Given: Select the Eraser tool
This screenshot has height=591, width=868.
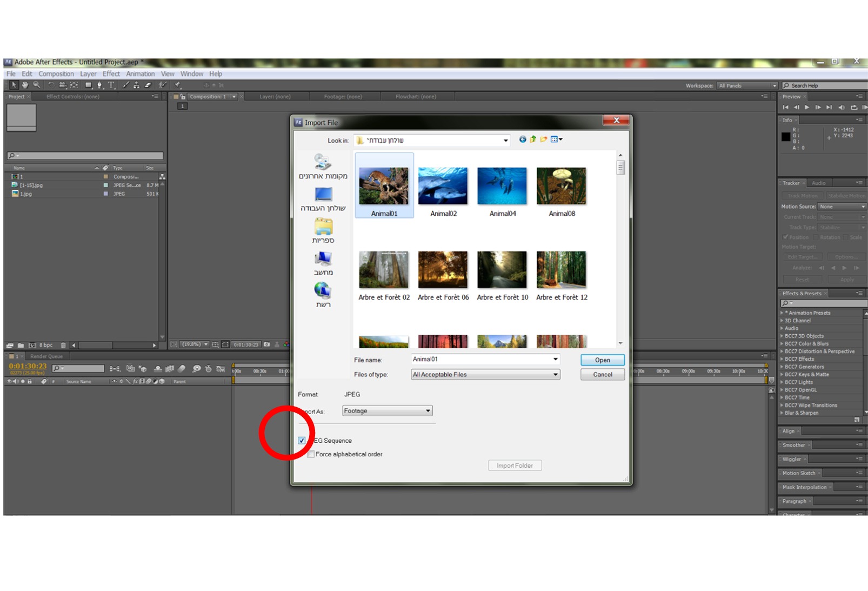Looking at the screenshot, I should click(148, 85).
